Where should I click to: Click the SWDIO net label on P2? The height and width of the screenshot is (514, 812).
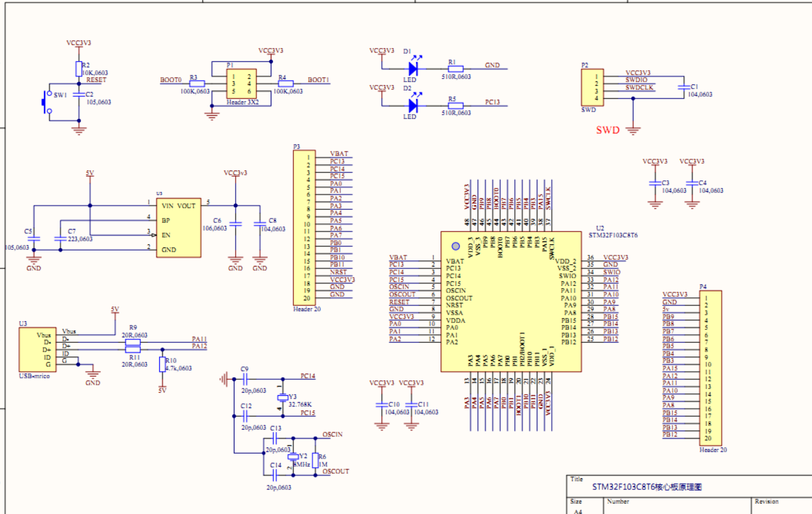tap(636, 80)
